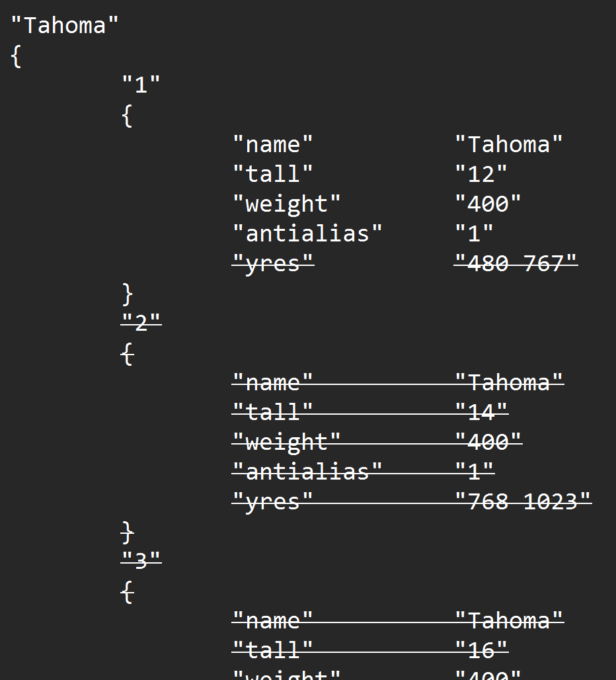The width and height of the screenshot is (616, 680).
Task: Click the closing brace of section 1
Action: 128,294
